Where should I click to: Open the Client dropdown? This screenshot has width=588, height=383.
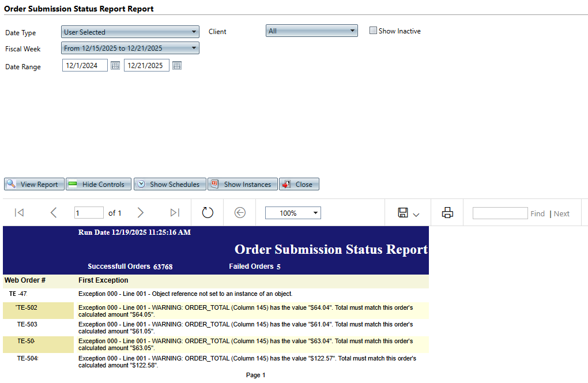311,31
